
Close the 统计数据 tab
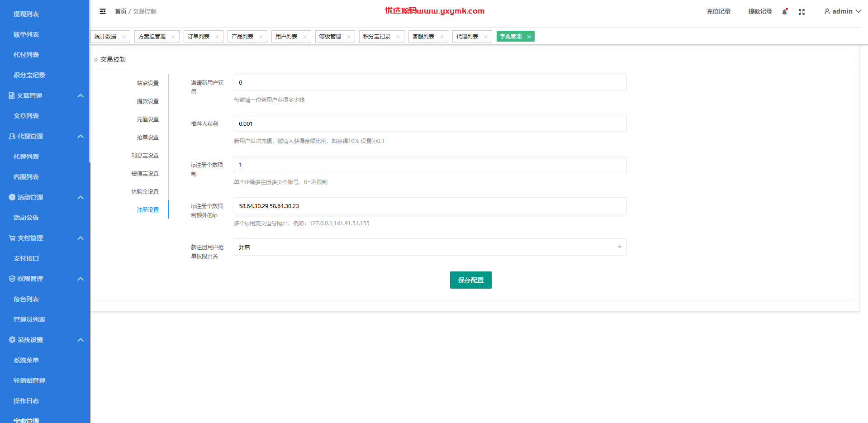(124, 37)
